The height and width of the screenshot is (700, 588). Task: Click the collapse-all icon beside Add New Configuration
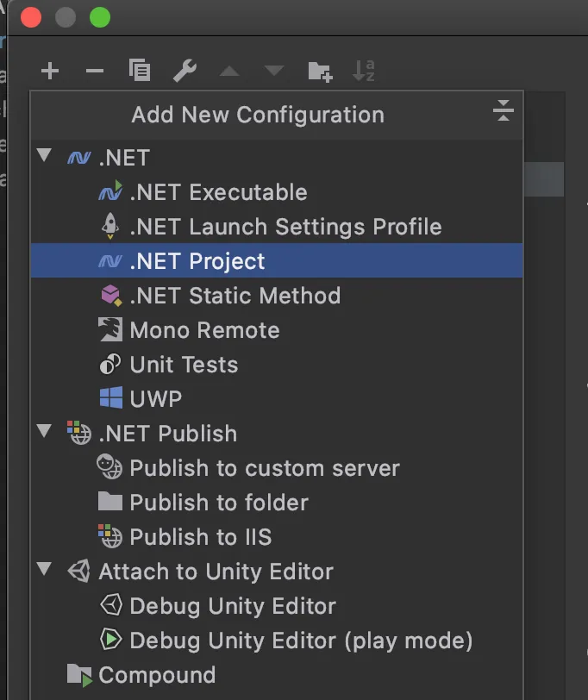(x=504, y=110)
